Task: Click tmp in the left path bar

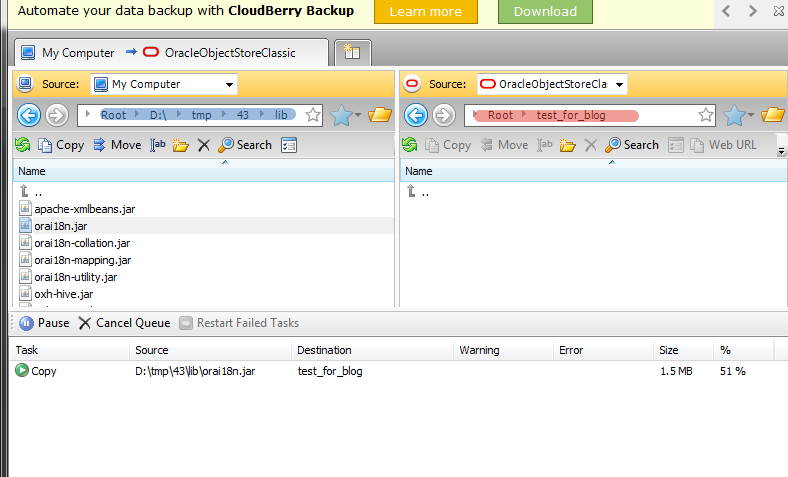Action: 202,115
